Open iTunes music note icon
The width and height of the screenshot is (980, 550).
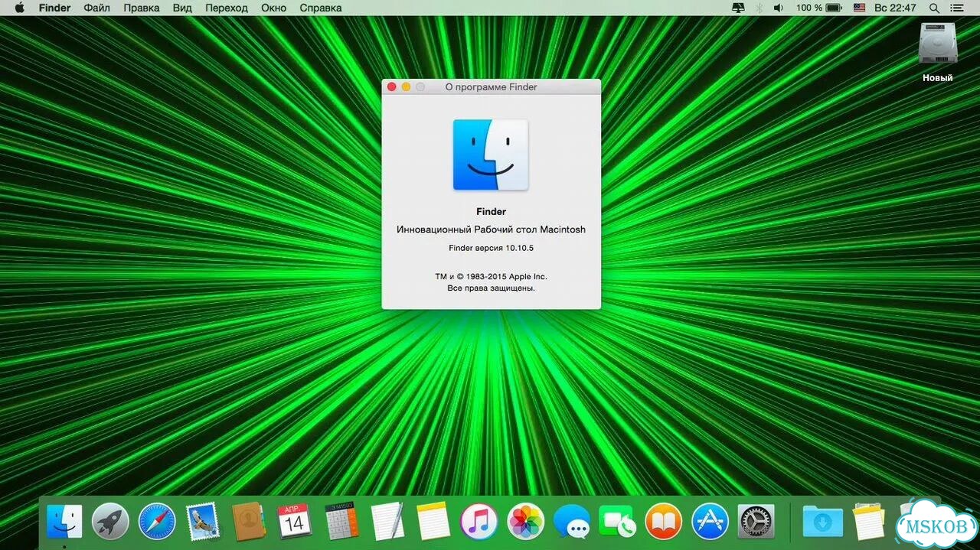coord(479,522)
